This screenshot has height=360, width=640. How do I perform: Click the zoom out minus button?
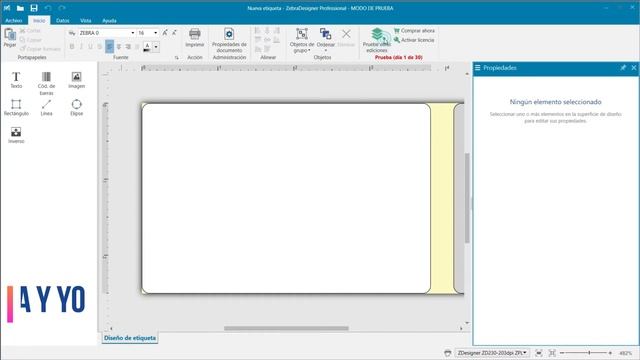point(562,353)
